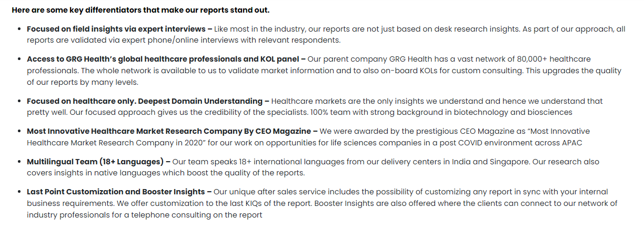
Task: Click the bold text "Focused on field insights via expert interviews"
Action: coord(116,29)
